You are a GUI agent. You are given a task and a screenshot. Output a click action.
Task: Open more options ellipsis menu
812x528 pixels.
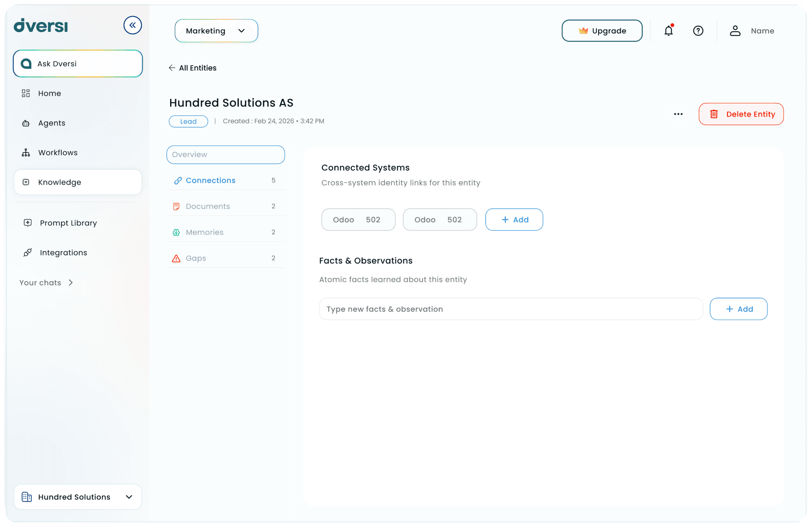click(x=678, y=114)
